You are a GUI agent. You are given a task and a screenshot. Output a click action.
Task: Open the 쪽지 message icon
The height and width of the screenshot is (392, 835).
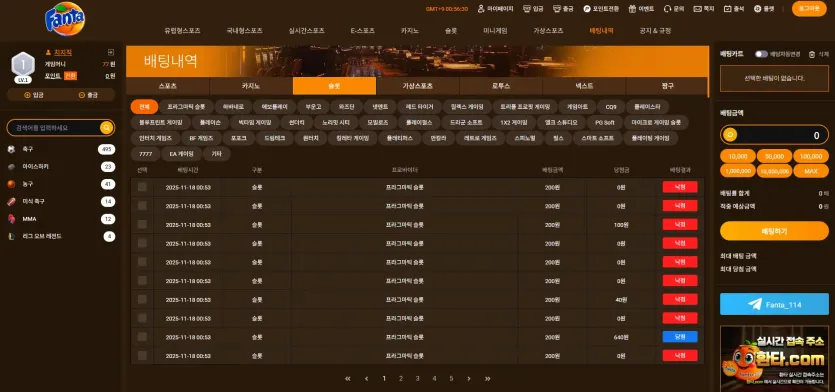point(697,9)
